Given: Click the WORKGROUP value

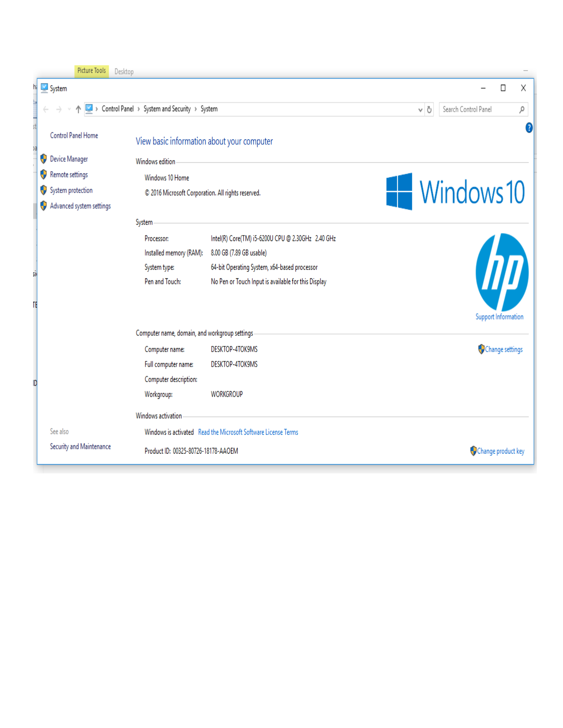Looking at the screenshot, I should [227, 394].
